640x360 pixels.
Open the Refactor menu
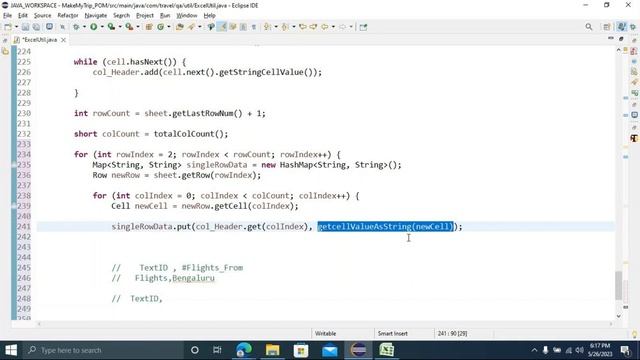click(x=67, y=16)
